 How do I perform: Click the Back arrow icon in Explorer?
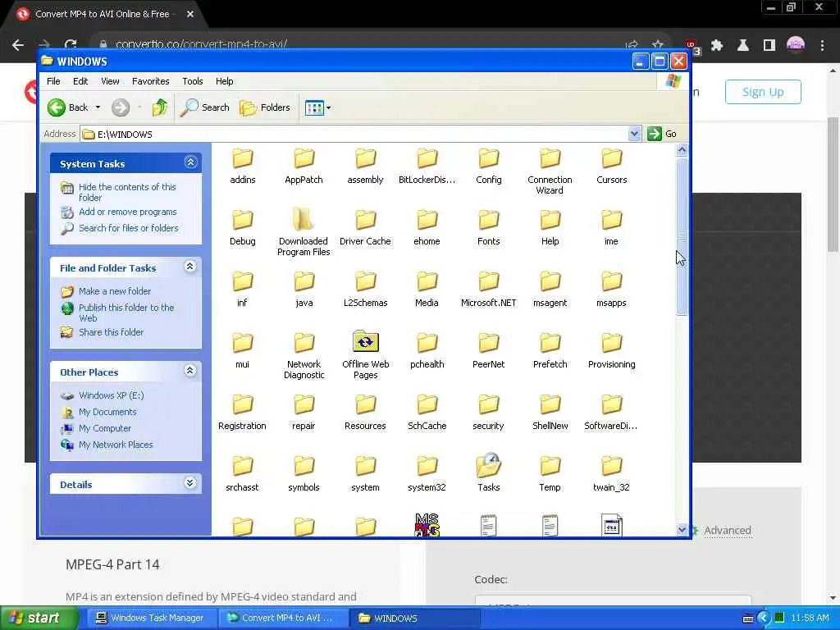point(57,107)
